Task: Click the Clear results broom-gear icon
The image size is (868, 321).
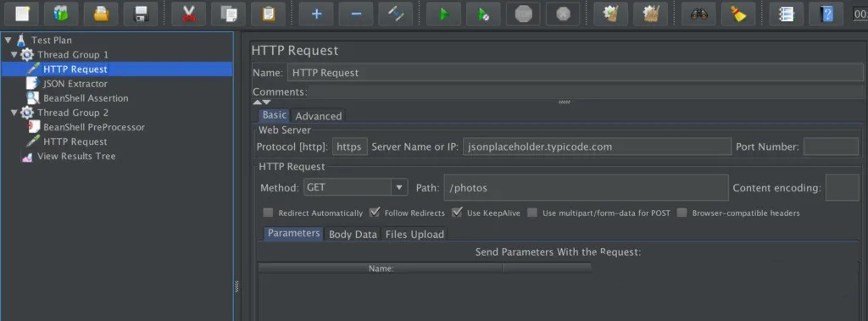Action: click(610, 14)
